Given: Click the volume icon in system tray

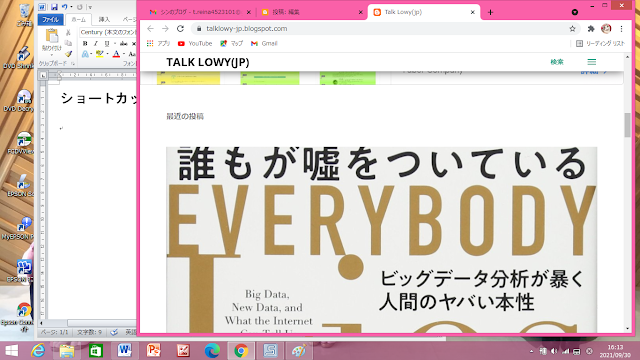Looking at the screenshot, I should [554, 351].
